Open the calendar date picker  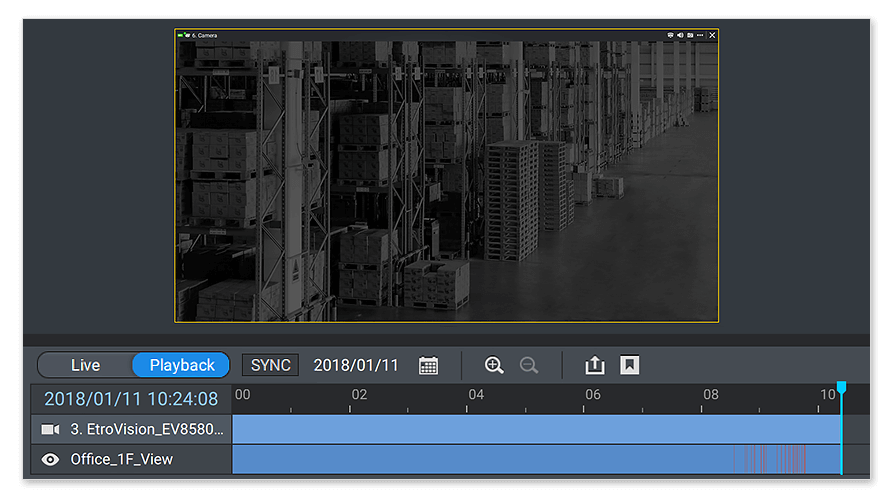[x=428, y=365]
